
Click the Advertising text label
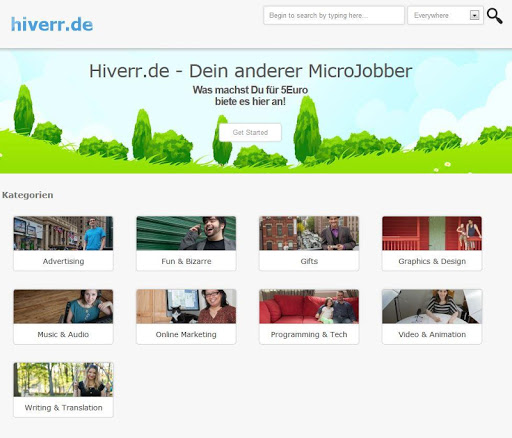point(63,261)
